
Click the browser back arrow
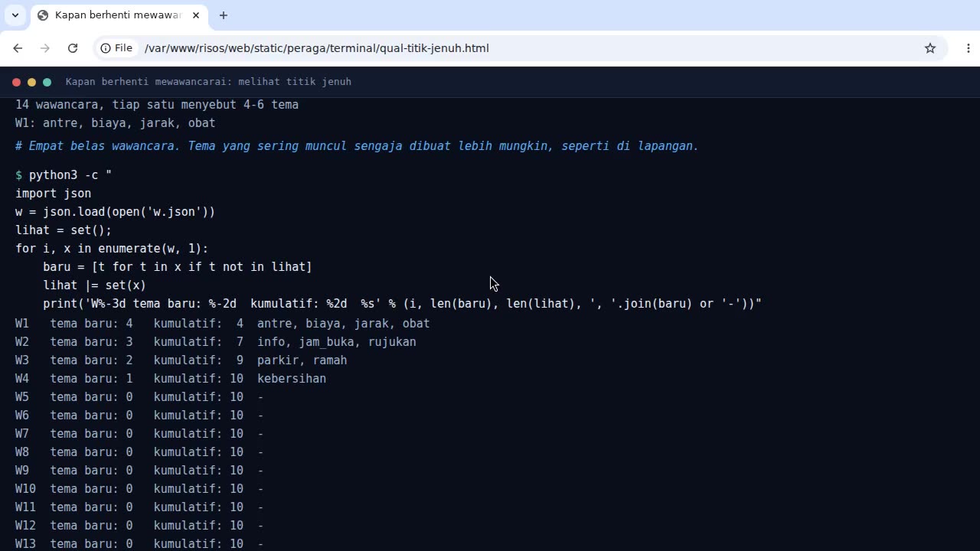pos(18,48)
